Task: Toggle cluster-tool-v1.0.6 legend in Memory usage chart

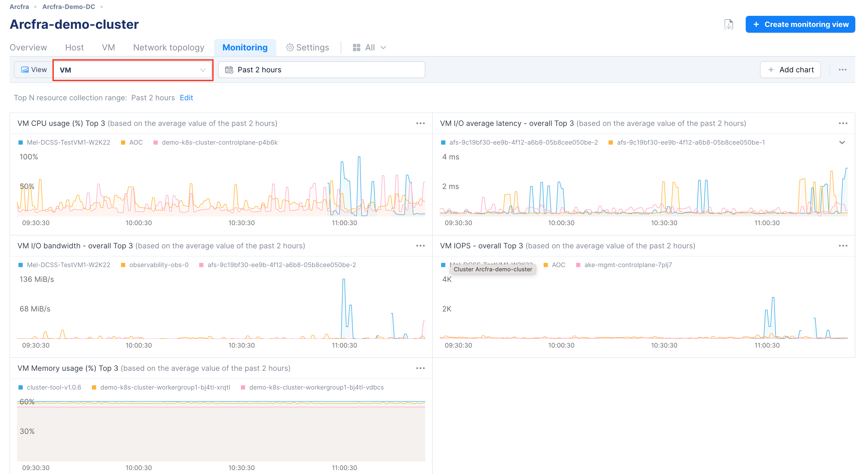Action: tap(50, 387)
